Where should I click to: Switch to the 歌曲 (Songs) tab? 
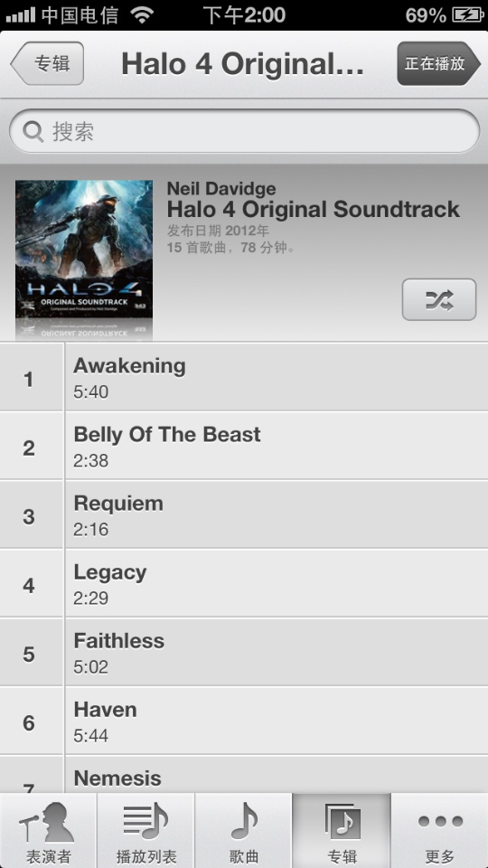[x=243, y=830]
